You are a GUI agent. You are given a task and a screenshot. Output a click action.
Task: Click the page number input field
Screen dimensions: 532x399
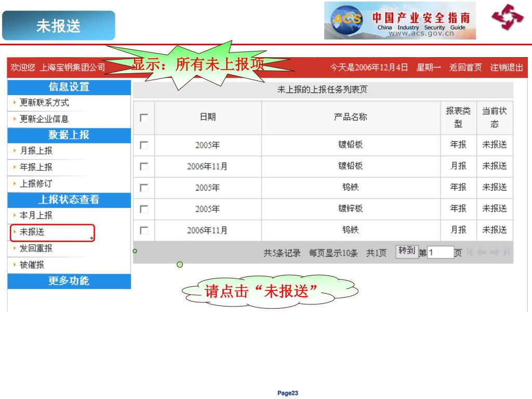coord(441,252)
